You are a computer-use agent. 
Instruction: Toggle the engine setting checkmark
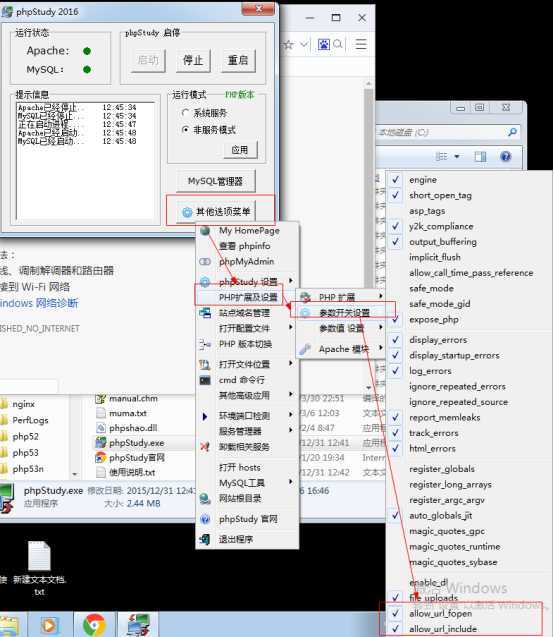(x=395, y=179)
